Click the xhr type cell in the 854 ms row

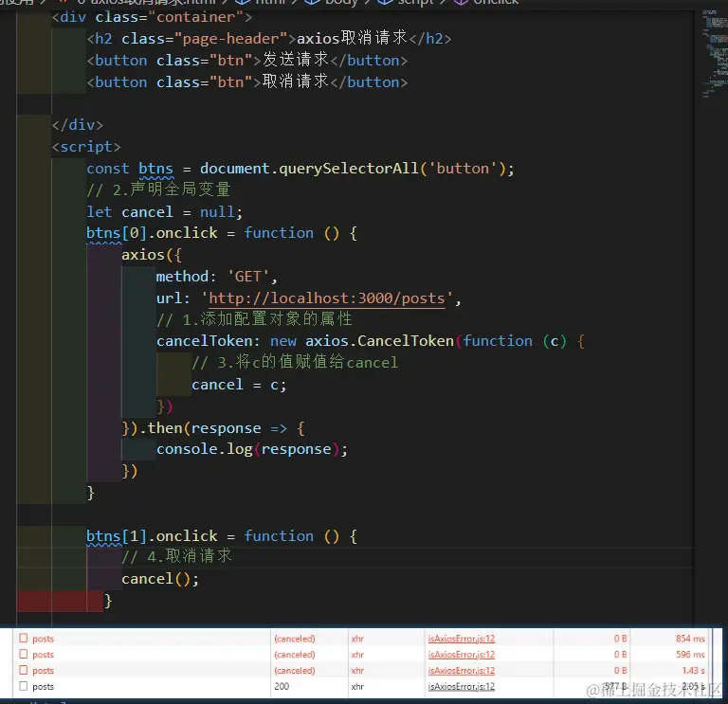pos(357,639)
